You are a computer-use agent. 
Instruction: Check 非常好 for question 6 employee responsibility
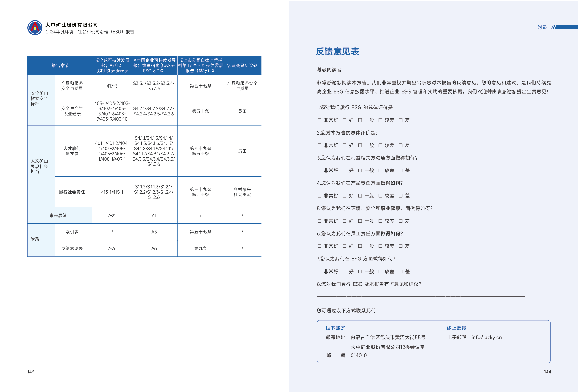(319, 246)
